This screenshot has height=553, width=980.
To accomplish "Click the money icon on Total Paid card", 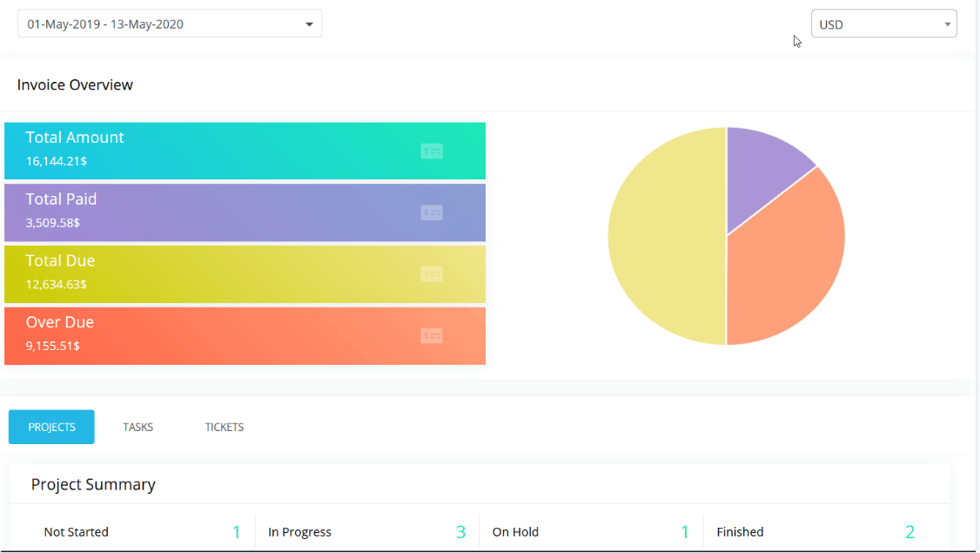I will point(432,212).
